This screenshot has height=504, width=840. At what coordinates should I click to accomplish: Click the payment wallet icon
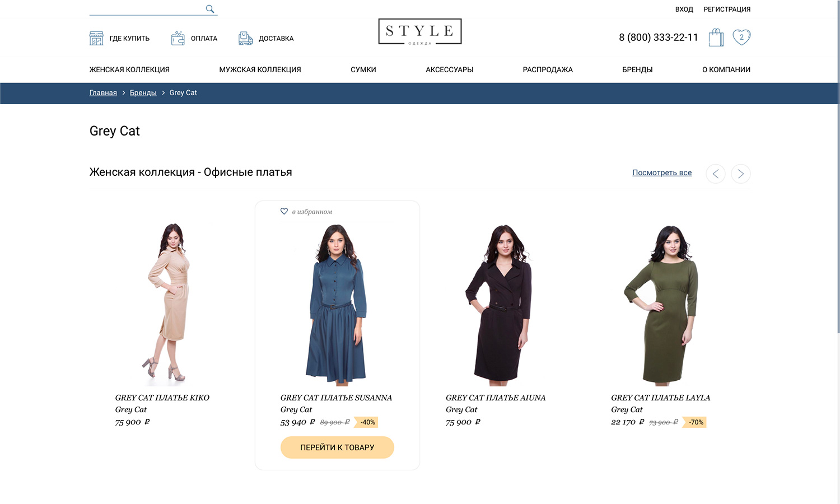coord(178,38)
